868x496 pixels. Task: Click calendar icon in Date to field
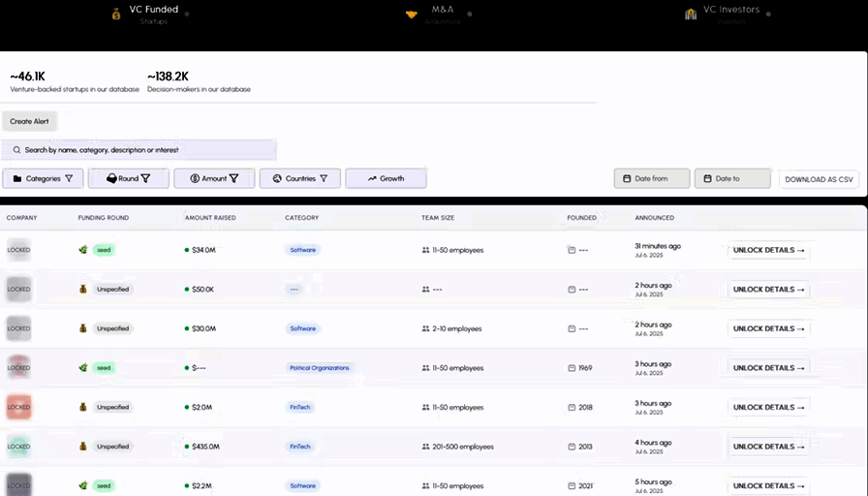point(707,179)
